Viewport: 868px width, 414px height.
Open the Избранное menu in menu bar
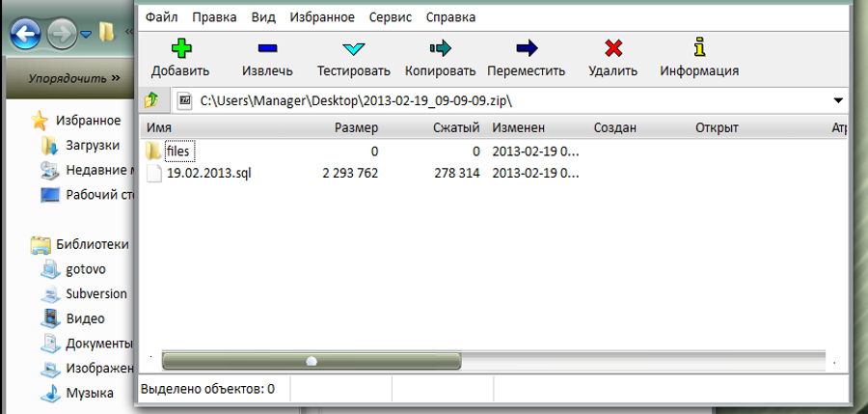coord(322,17)
